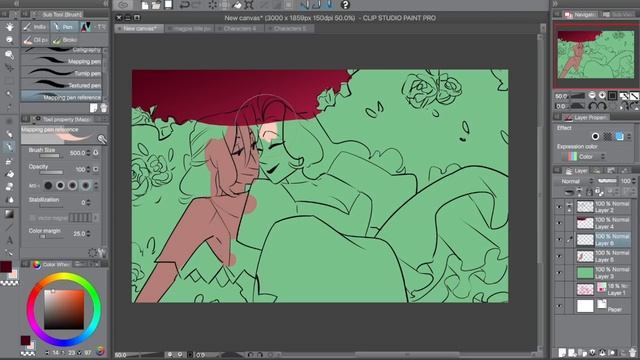Image resolution: width=640 pixels, height=360 pixels.
Task: Click the Brush Size slider
Action: (50, 156)
